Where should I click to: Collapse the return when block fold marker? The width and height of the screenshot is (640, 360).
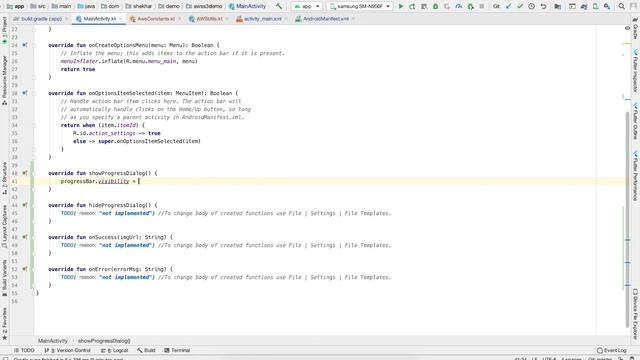(34, 125)
